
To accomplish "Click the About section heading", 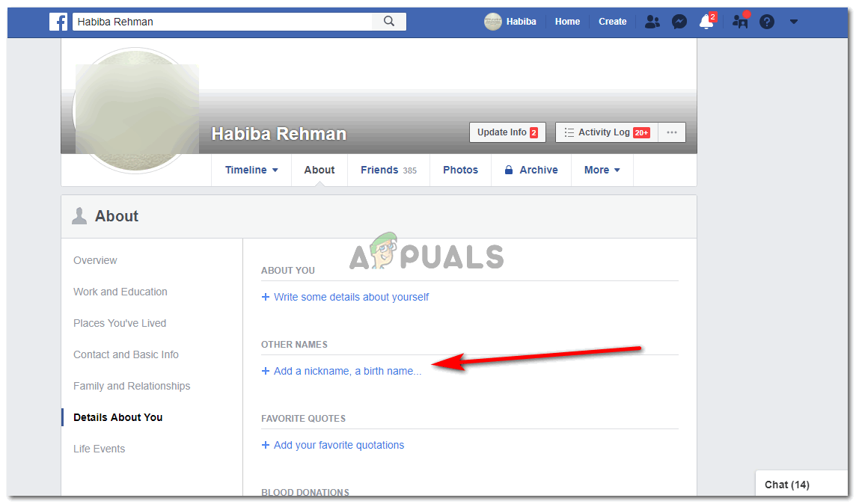I will coord(116,217).
